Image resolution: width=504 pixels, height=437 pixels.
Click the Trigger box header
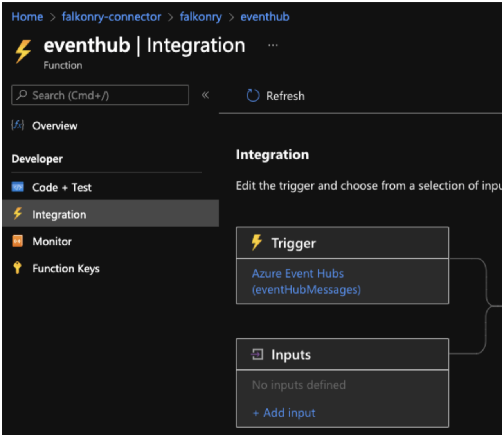coord(342,243)
